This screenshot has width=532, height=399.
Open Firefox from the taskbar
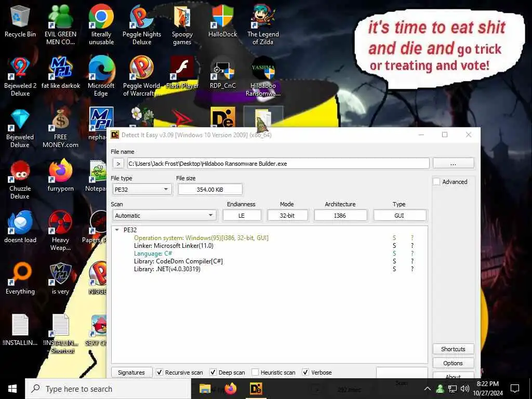(x=231, y=389)
